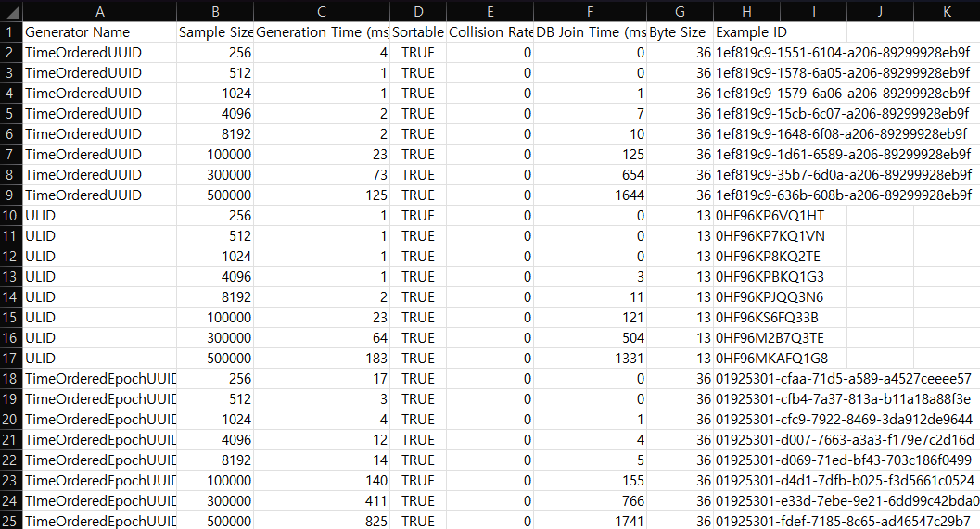Click the select-all corner triangle
The height and width of the screenshot is (529, 980).
(11, 11)
